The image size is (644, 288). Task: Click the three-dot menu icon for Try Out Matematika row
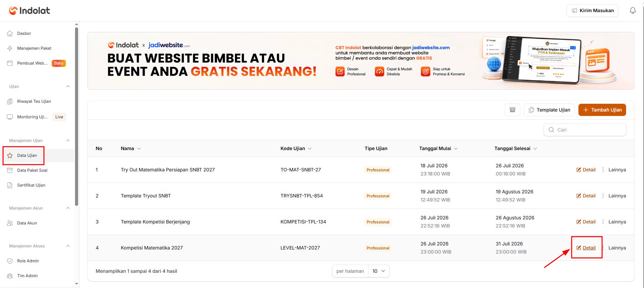click(603, 170)
